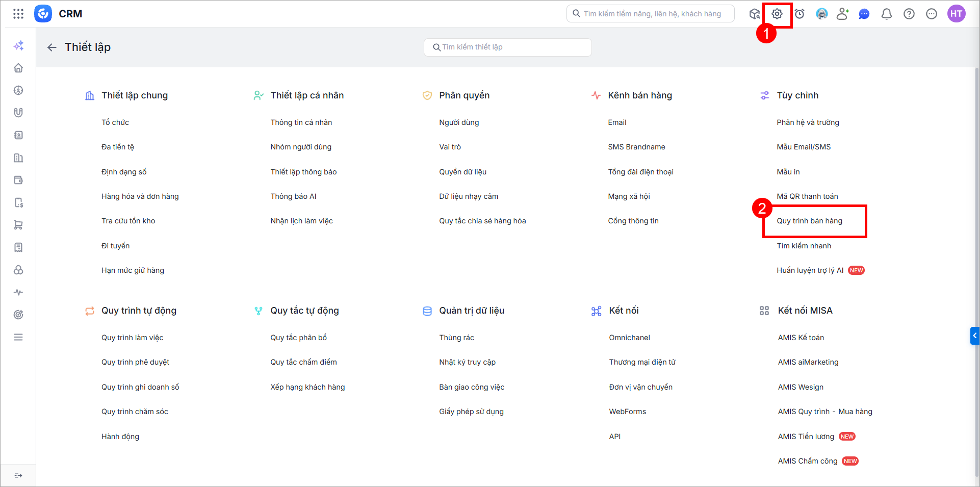Open the alarm clock reminders icon
The image size is (980, 487).
(800, 14)
